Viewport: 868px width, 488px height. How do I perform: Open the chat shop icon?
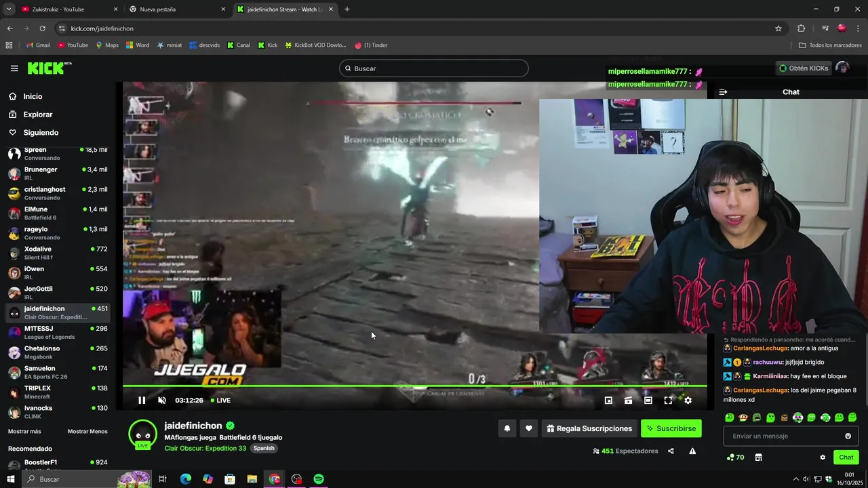click(758, 457)
